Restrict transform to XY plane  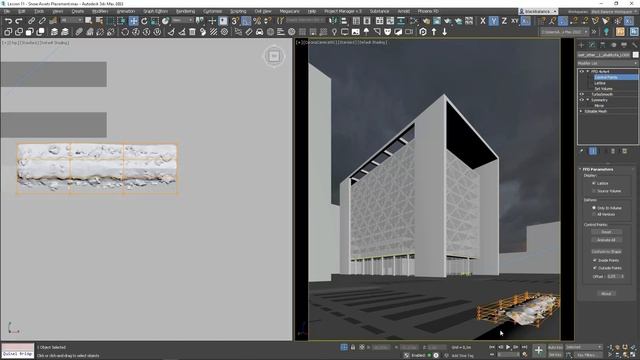[515, 21]
